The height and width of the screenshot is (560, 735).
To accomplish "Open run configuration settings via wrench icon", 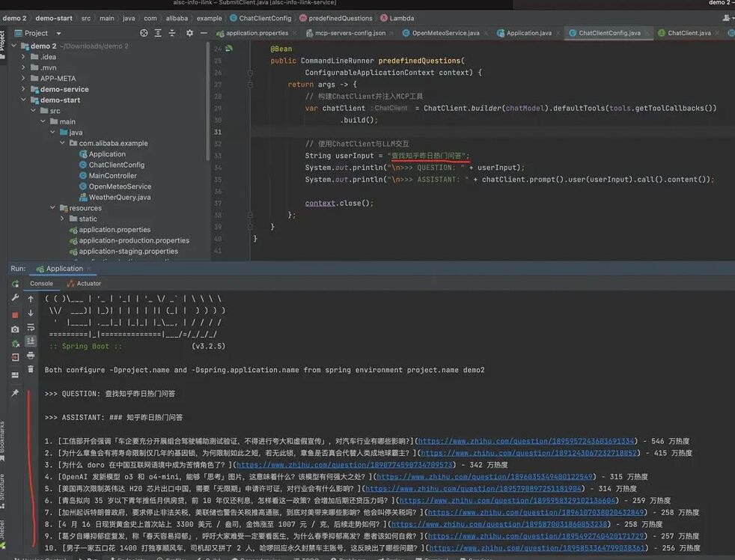I will (15, 297).
